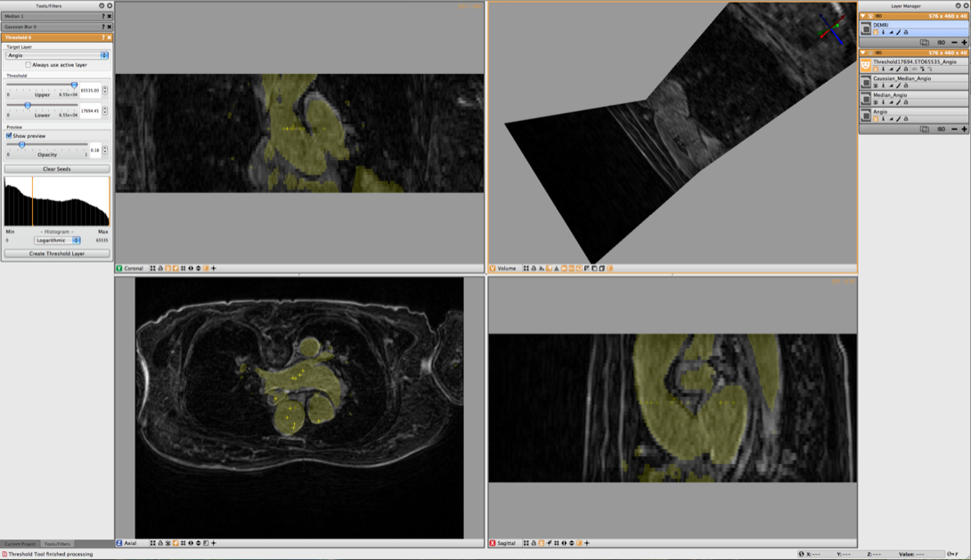Image resolution: width=971 pixels, height=560 pixels.
Task: Show info for the Threshold17694 mask layer
Action: coord(883,69)
